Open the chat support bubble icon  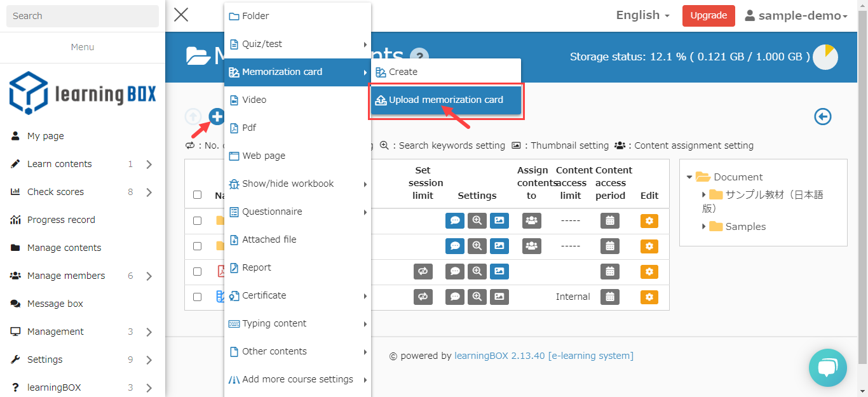point(827,368)
